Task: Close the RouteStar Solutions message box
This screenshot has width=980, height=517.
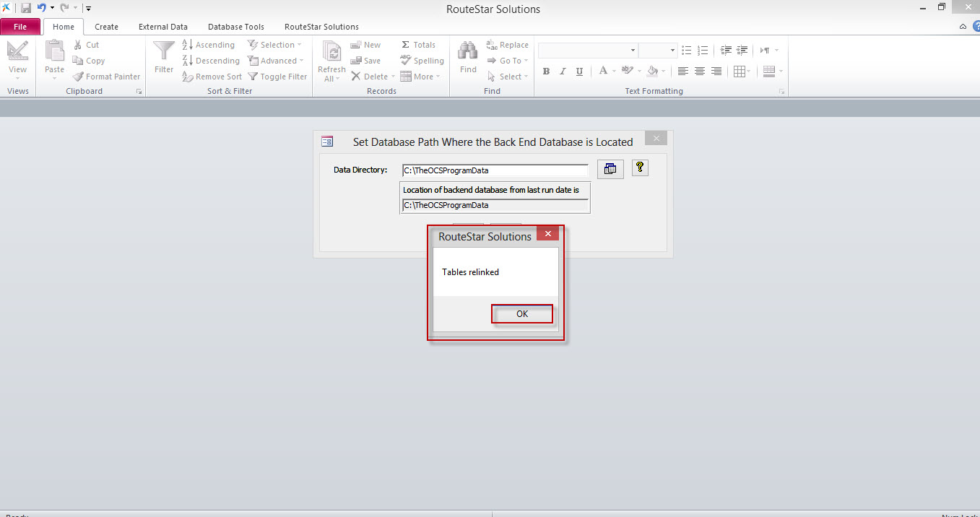Action: point(547,234)
